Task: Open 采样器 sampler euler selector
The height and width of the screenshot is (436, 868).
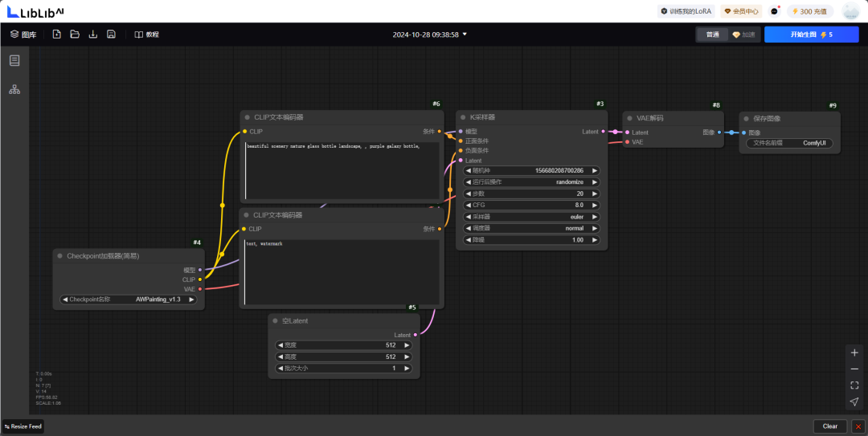Action: coord(531,217)
